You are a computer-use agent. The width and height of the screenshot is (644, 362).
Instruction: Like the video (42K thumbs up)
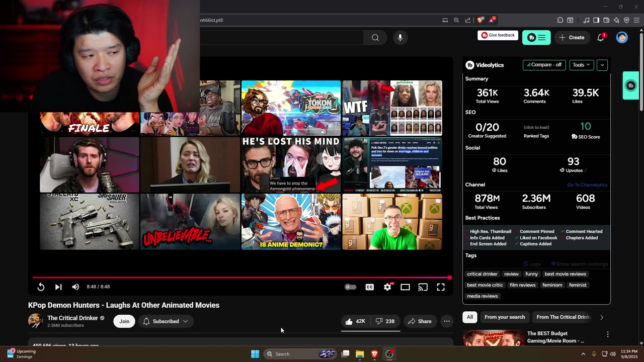356,321
